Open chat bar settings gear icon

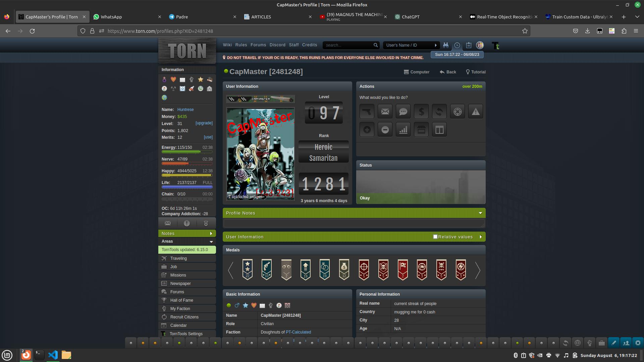638,343
